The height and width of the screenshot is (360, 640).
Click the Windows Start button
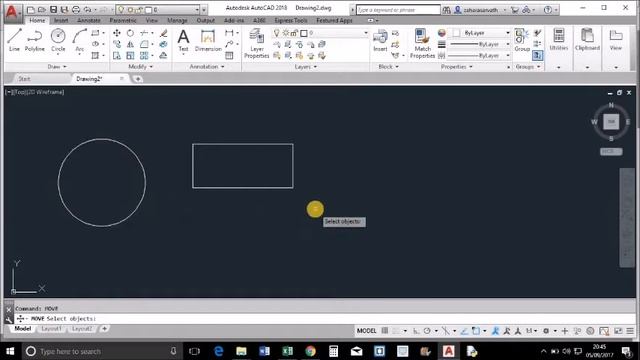10,351
